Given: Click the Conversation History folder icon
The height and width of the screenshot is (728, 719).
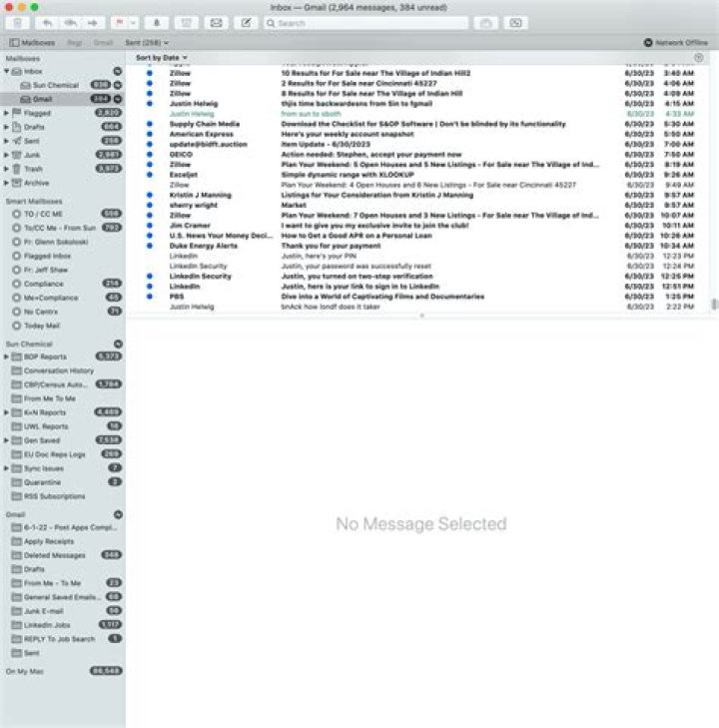Looking at the screenshot, I should [x=16, y=370].
